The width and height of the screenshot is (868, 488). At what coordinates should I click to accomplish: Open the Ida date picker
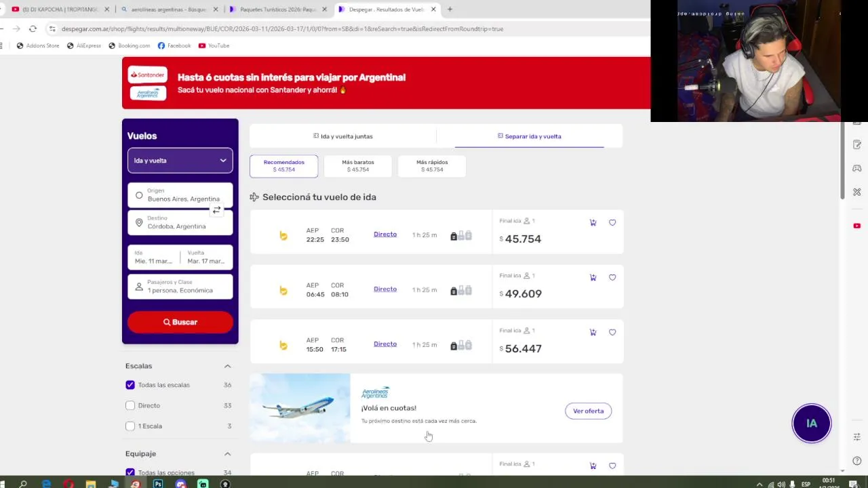click(154, 258)
